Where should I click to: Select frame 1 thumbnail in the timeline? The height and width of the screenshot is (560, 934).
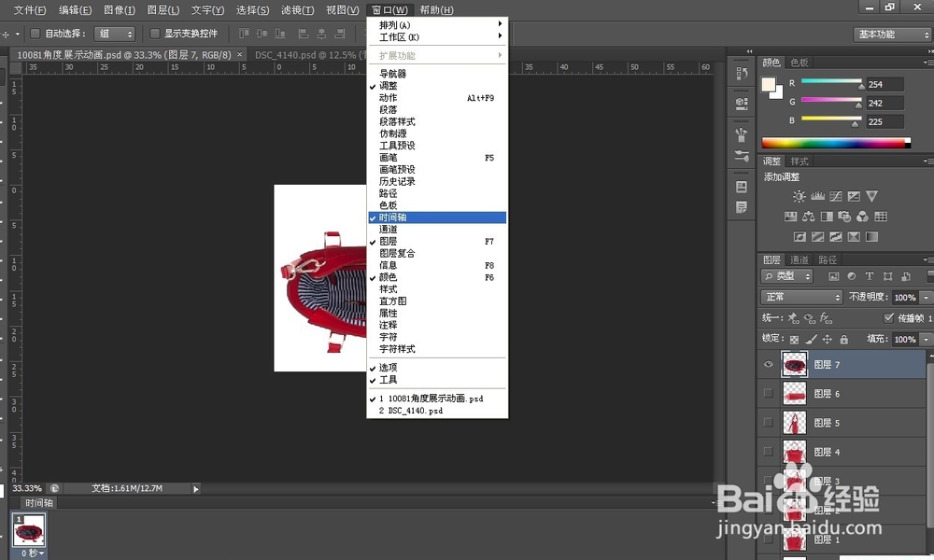pyautogui.click(x=29, y=532)
